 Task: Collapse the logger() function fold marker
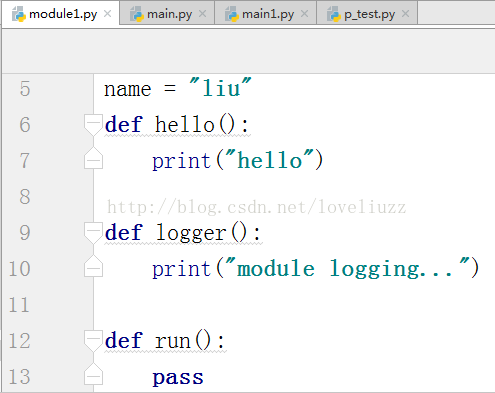pos(93,233)
